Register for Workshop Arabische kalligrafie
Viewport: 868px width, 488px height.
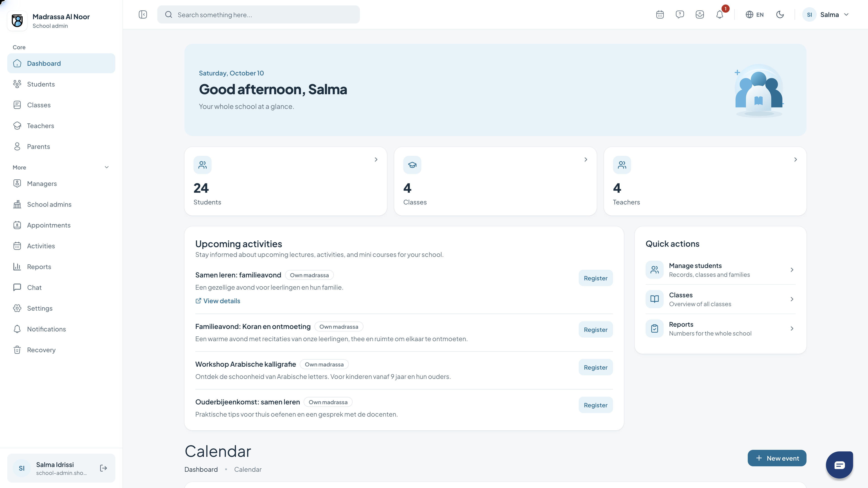point(595,367)
